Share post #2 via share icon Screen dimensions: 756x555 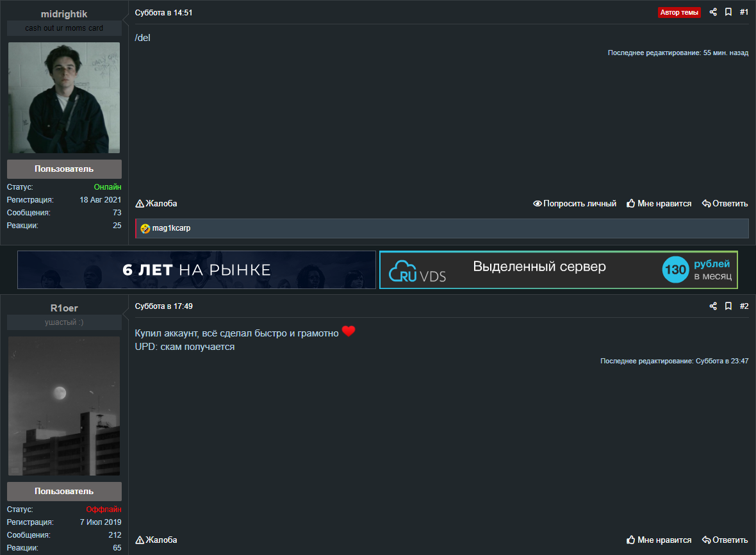click(713, 306)
